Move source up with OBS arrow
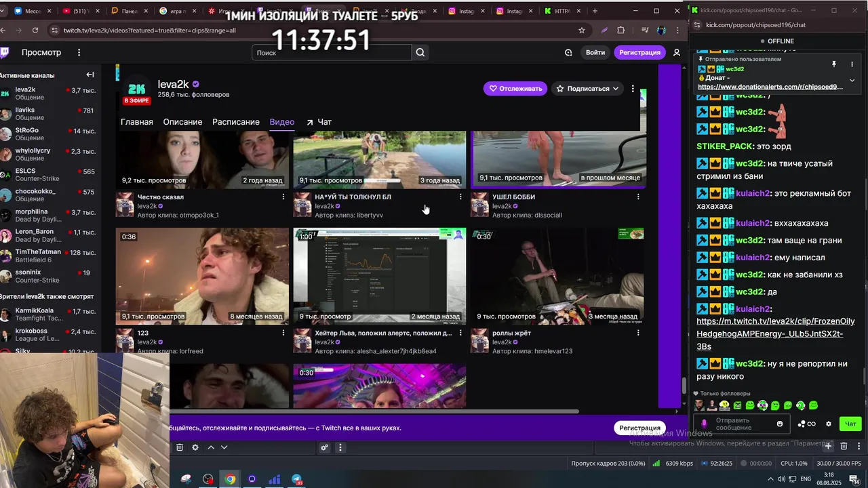 coord(211,447)
